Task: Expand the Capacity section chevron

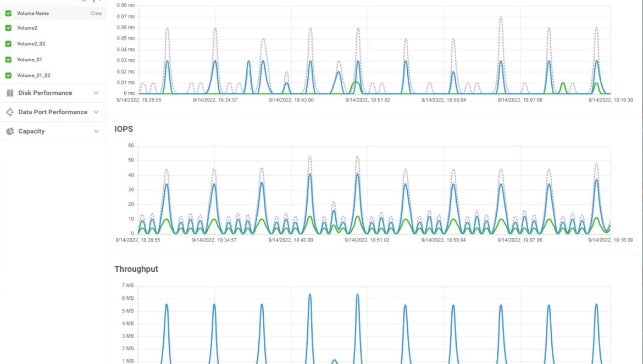Action: tap(96, 131)
